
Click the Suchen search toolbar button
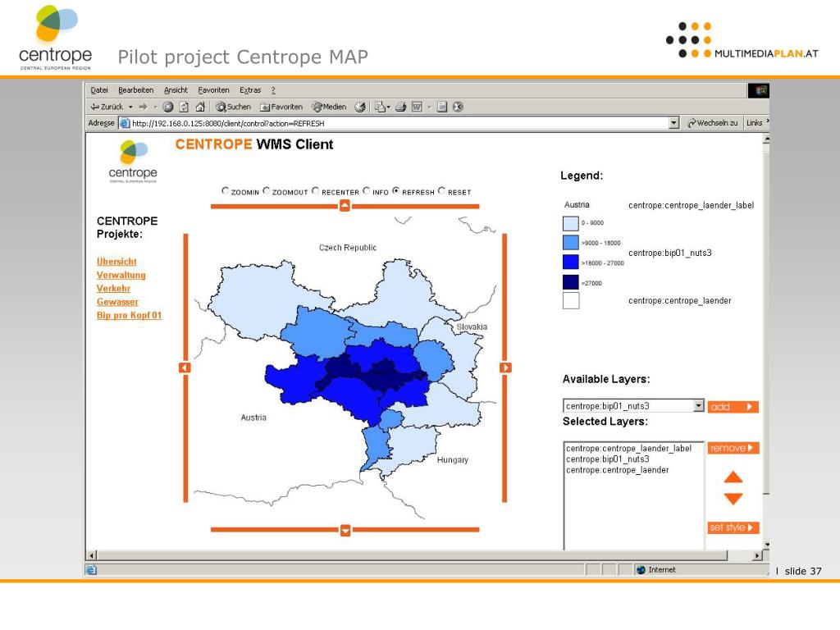tap(233, 107)
